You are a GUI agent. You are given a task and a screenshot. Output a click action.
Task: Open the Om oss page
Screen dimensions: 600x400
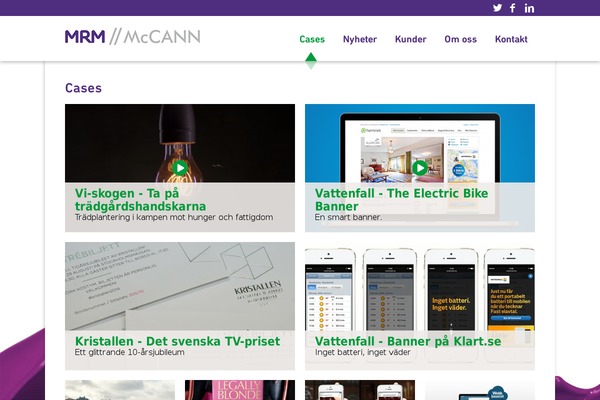click(460, 39)
